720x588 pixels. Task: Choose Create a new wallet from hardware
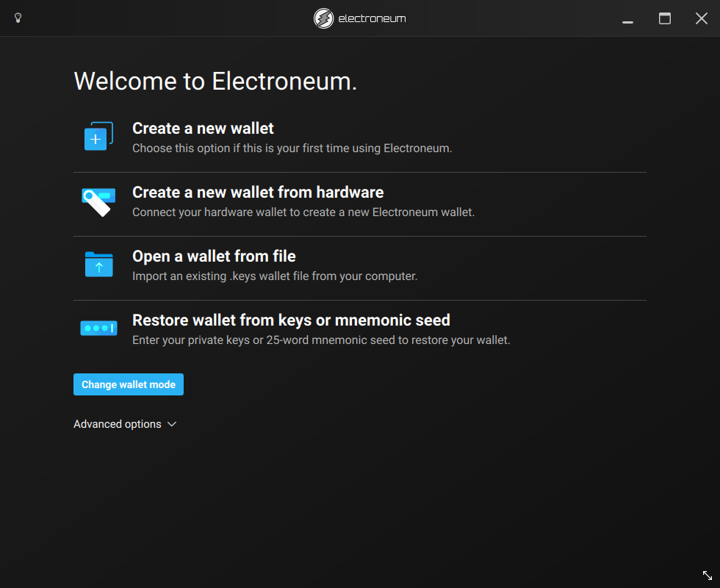coord(258,192)
